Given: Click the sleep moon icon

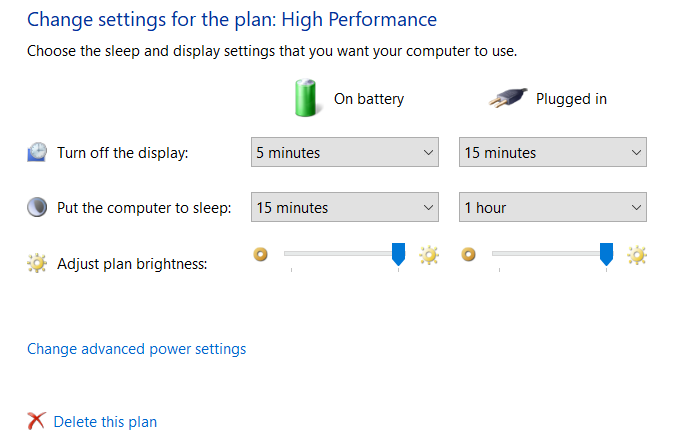Looking at the screenshot, I should click(x=37, y=208).
